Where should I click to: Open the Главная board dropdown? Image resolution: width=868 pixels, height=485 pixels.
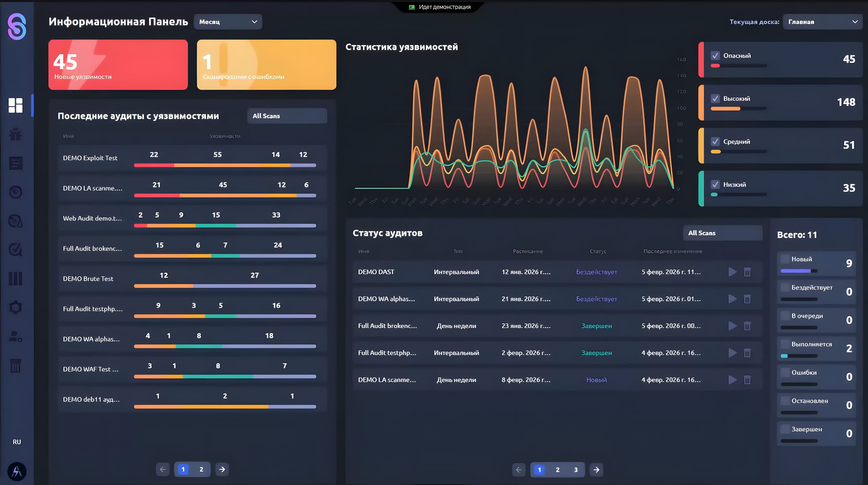822,22
